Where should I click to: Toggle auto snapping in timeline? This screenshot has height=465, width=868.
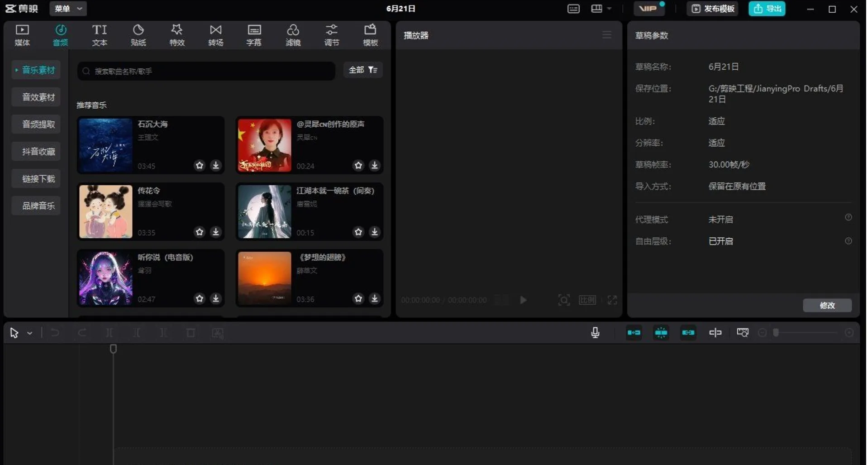click(661, 333)
